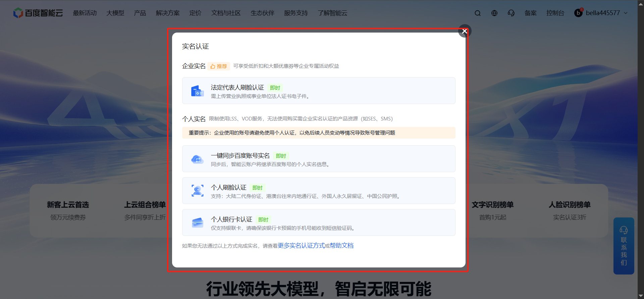Close the 实名认证 dialog
The image size is (644, 299).
[x=465, y=31]
